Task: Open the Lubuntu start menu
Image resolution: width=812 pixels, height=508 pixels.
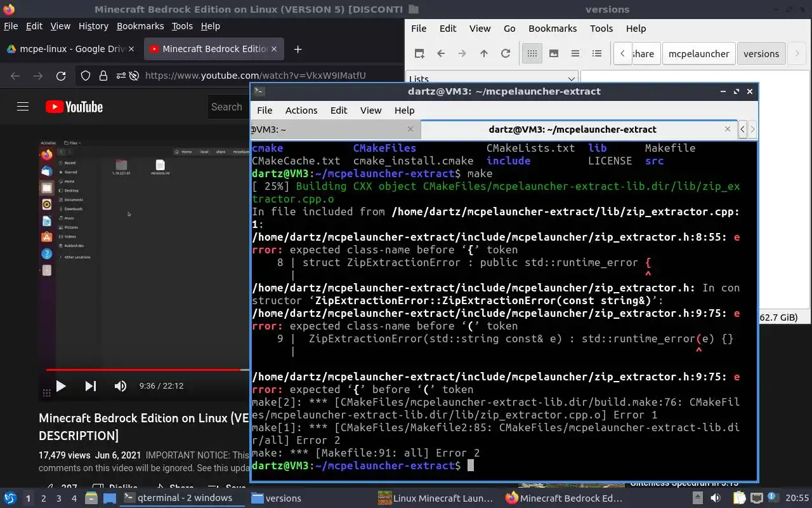Action: (x=10, y=498)
